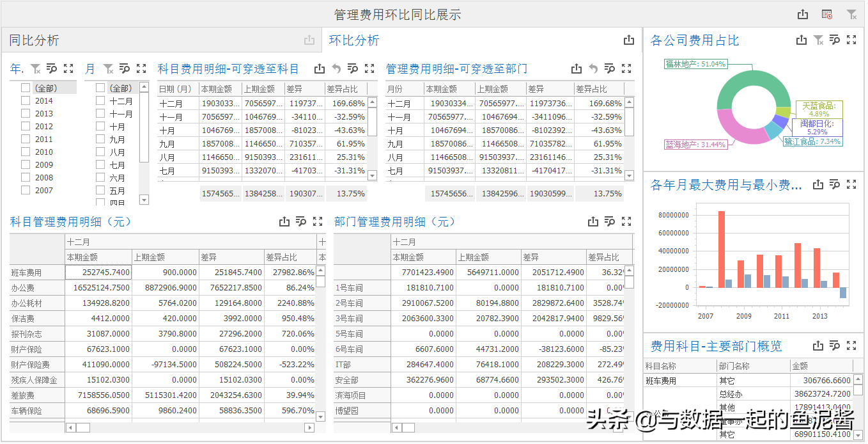Maximize the 各年月最大费用与最小费用 panel
Viewport: 868px width, 444px height.
pyautogui.click(x=851, y=184)
